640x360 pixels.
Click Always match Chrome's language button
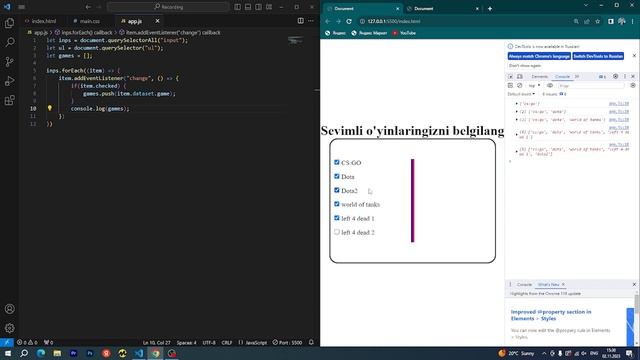(539, 56)
